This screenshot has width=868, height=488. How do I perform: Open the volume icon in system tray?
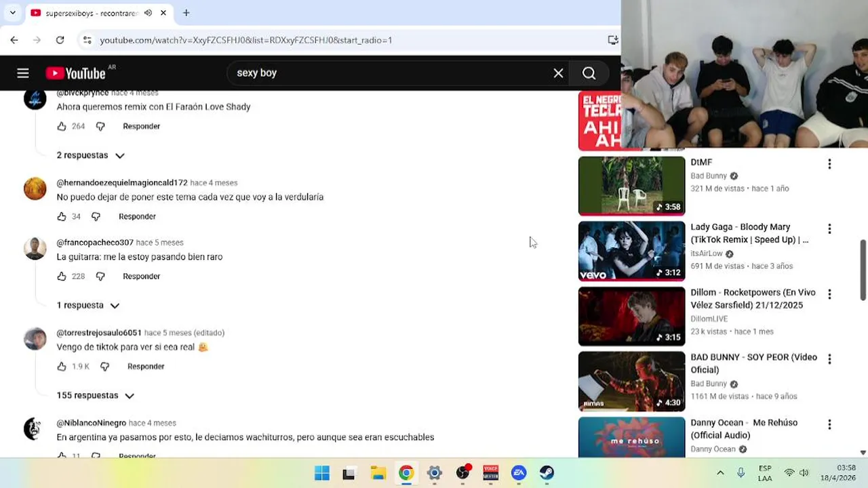pyautogui.click(x=804, y=473)
